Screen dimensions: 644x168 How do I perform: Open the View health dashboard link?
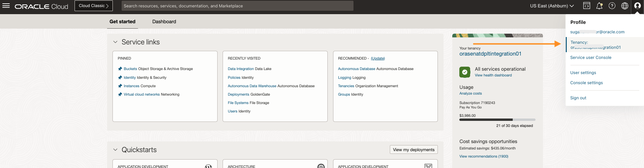(x=493, y=75)
